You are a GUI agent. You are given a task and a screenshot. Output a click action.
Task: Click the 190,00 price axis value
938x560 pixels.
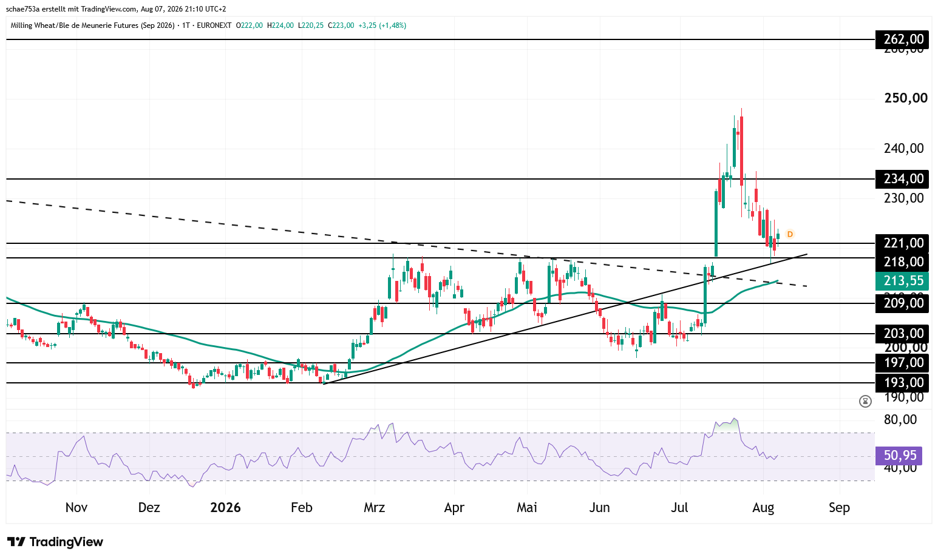904,397
